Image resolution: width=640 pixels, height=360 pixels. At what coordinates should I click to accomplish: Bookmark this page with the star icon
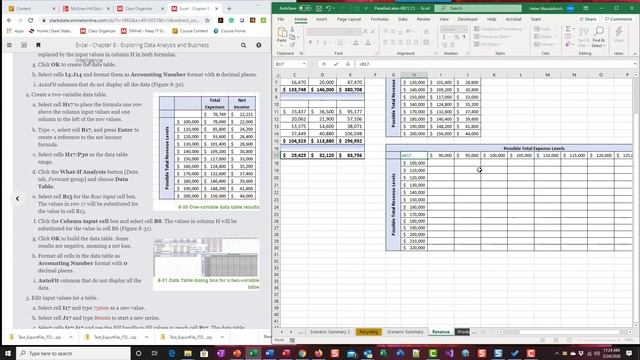click(x=207, y=20)
